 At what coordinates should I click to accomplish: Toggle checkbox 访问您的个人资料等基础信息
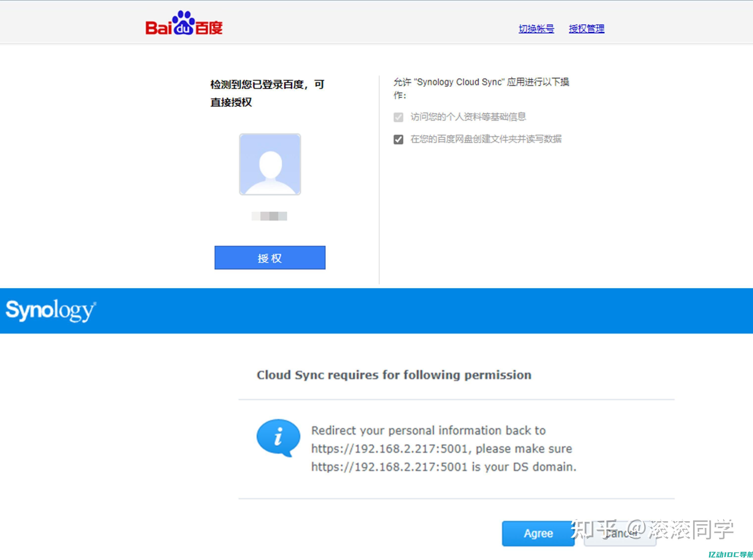pyautogui.click(x=399, y=117)
